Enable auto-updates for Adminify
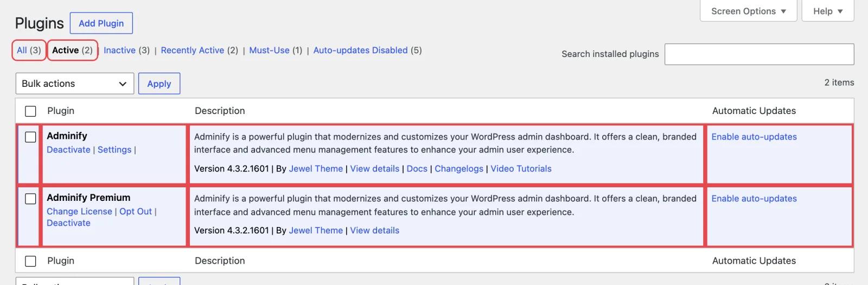The width and height of the screenshot is (868, 285). 754,137
